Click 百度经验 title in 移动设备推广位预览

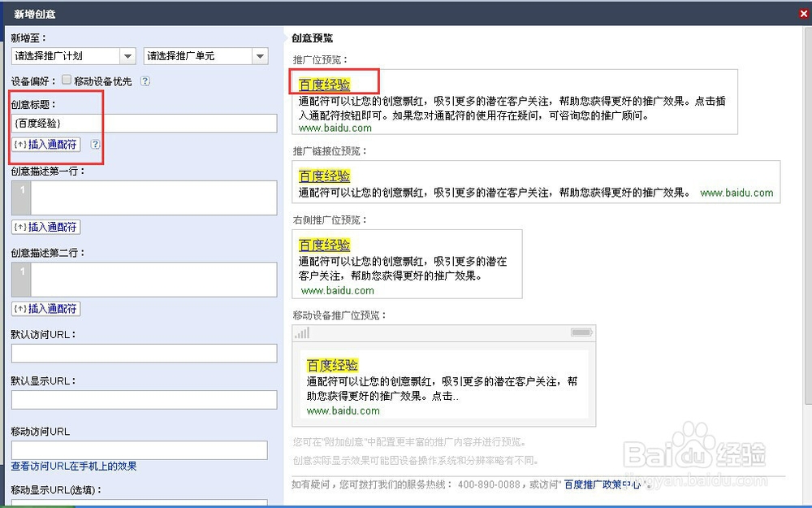(332, 365)
